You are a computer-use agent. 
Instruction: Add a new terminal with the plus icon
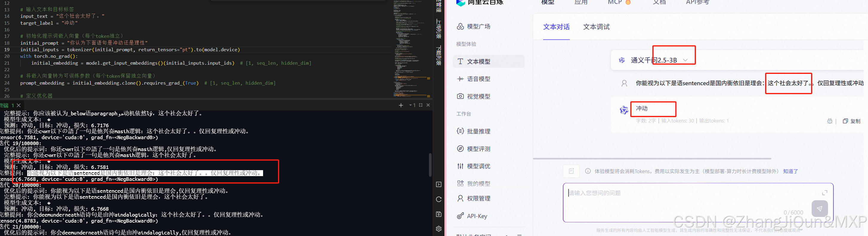point(401,105)
